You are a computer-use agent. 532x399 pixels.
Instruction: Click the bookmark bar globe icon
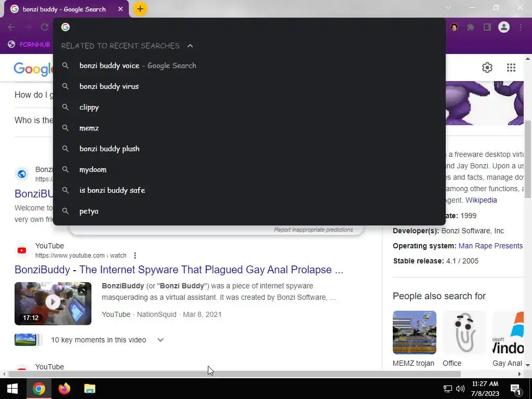point(11,45)
